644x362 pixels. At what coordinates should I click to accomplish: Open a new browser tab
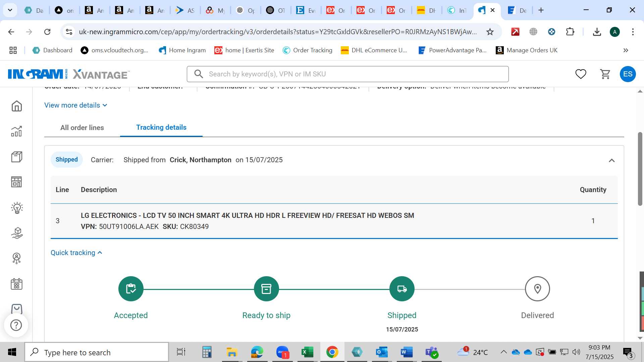541,10
